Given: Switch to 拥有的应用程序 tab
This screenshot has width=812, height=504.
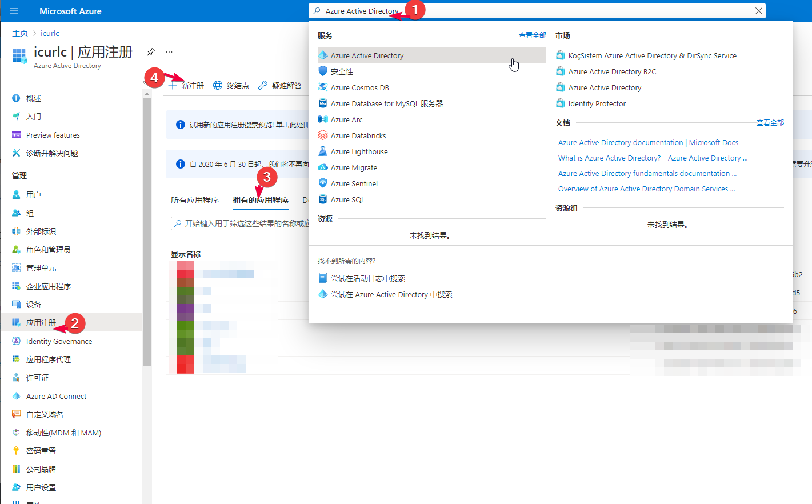Looking at the screenshot, I should pos(261,200).
